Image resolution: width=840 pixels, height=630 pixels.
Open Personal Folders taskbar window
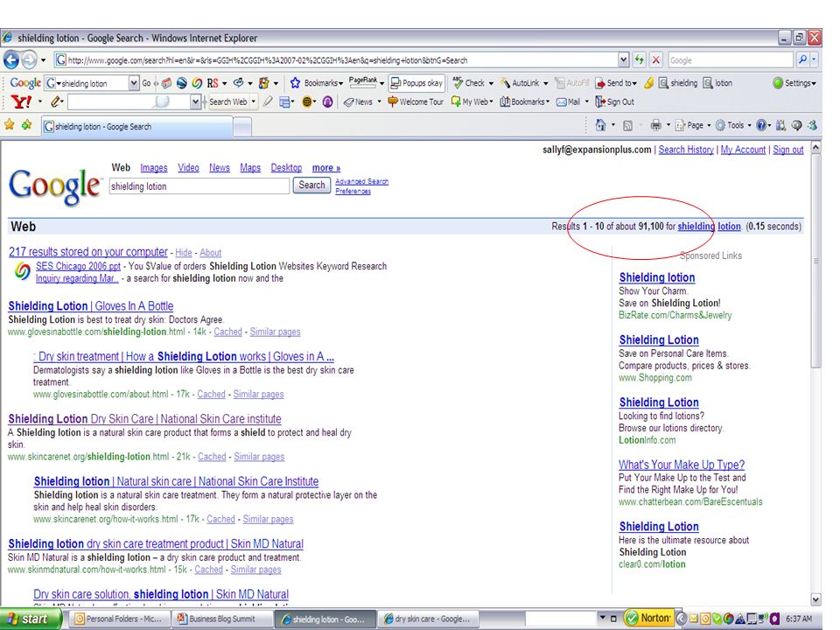coord(120,619)
